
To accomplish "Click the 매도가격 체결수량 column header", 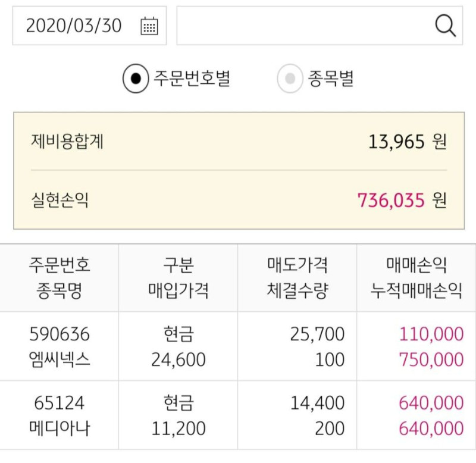I will 297,278.
